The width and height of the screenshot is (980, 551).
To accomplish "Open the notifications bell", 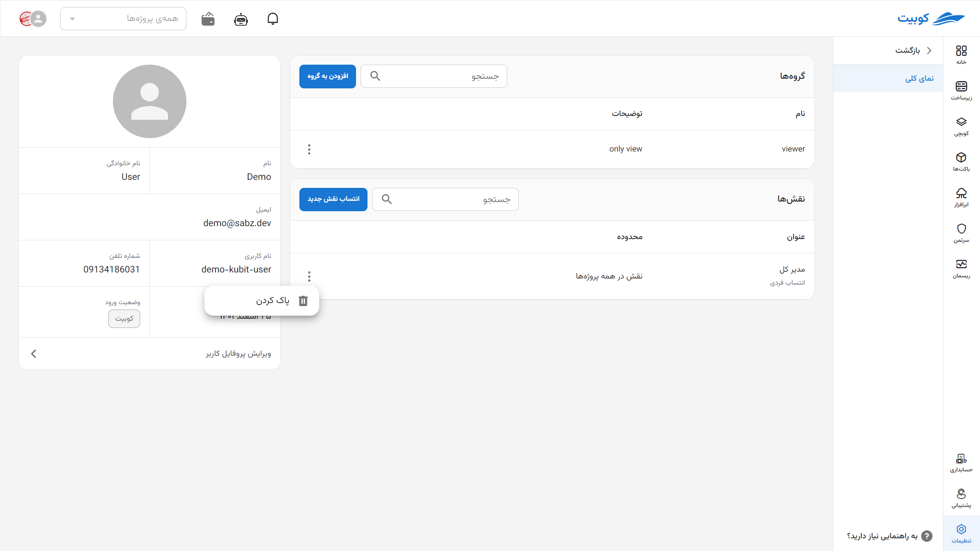I will pyautogui.click(x=273, y=18).
